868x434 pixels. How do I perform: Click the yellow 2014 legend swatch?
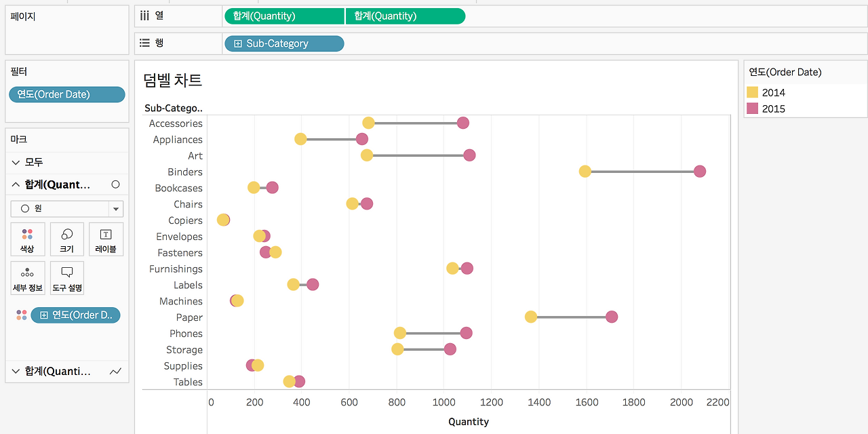tap(752, 92)
